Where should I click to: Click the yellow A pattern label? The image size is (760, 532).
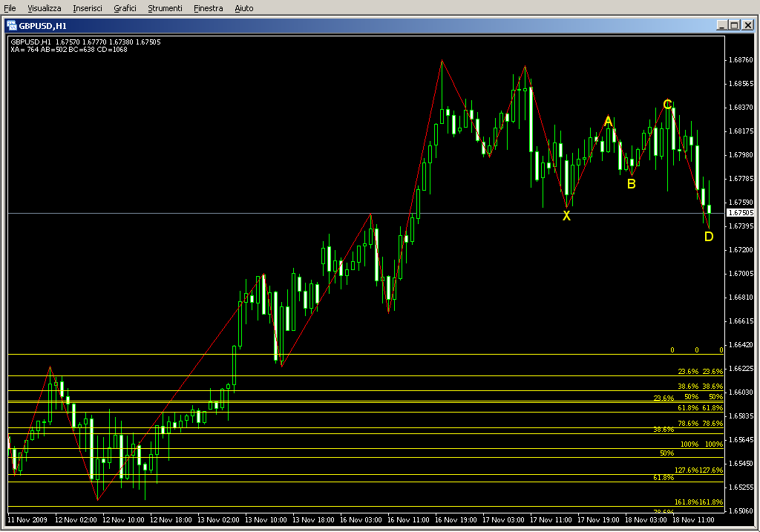click(609, 121)
